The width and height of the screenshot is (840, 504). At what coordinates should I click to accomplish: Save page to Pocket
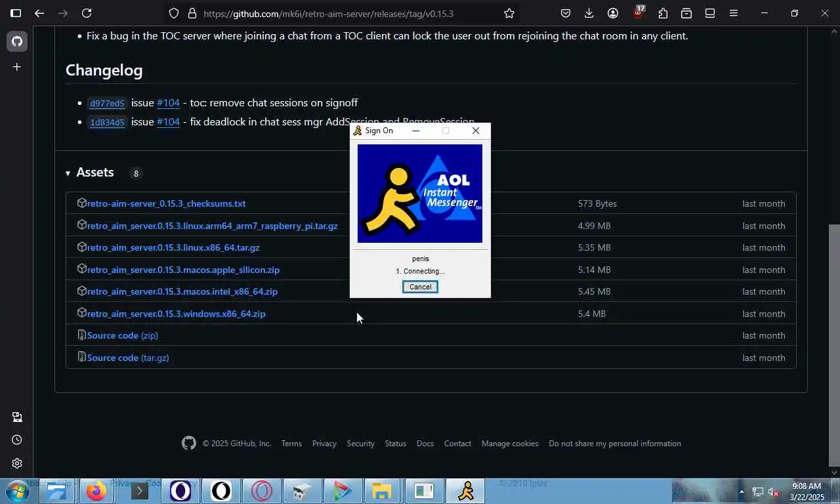[x=566, y=13]
